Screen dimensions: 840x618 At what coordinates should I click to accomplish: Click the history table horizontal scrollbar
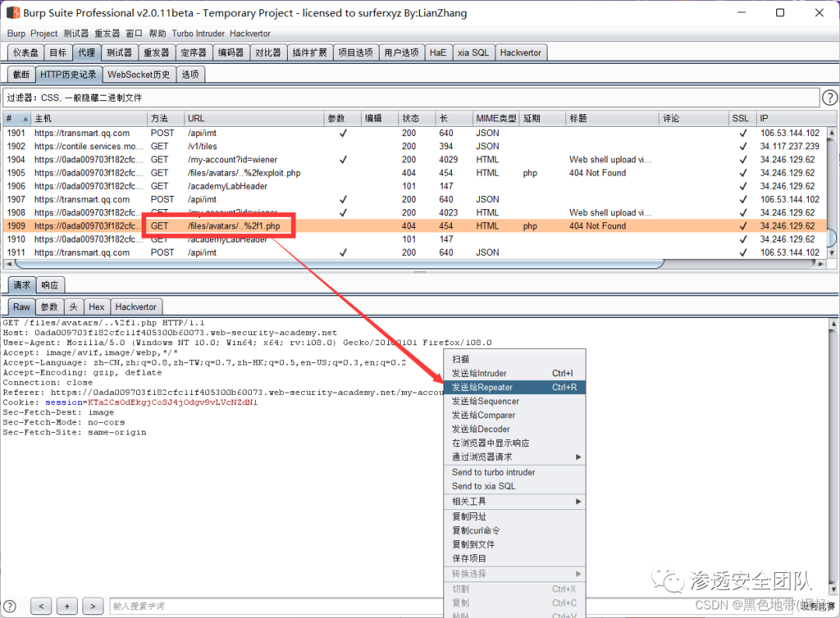pos(339,264)
